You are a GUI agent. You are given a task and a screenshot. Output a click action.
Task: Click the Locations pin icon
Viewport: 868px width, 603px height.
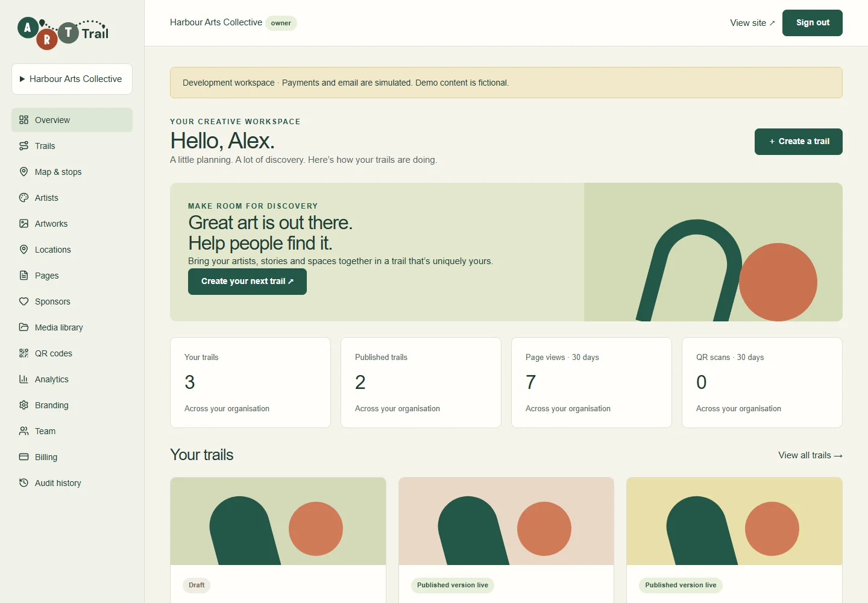(x=24, y=250)
